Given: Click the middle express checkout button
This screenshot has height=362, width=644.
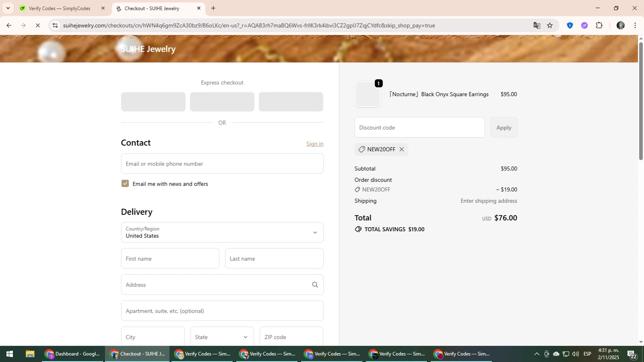Looking at the screenshot, I should [x=222, y=102].
